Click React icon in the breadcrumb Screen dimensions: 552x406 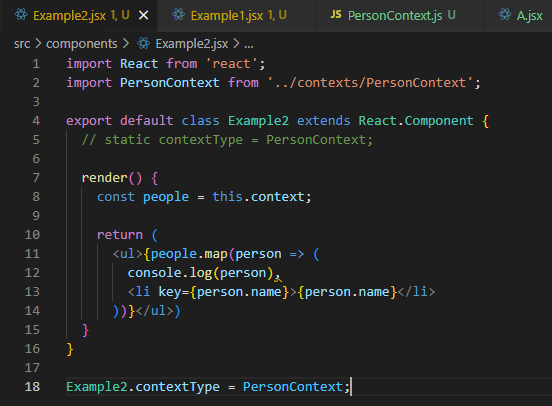tap(143, 43)
